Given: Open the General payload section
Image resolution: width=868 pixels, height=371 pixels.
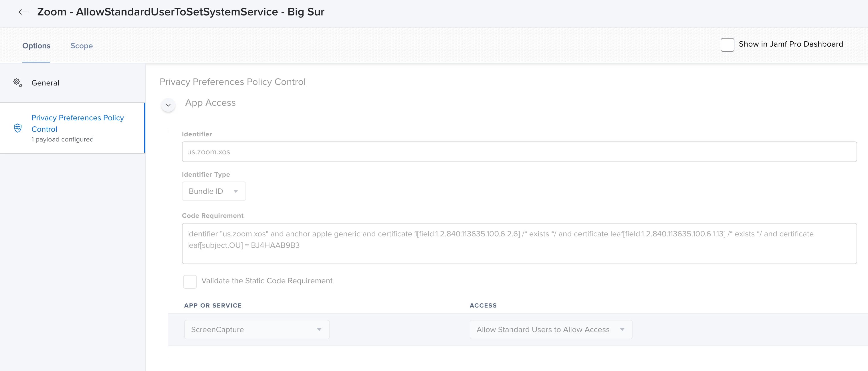Looking at the screenshot, I should [x=73, y=83].
